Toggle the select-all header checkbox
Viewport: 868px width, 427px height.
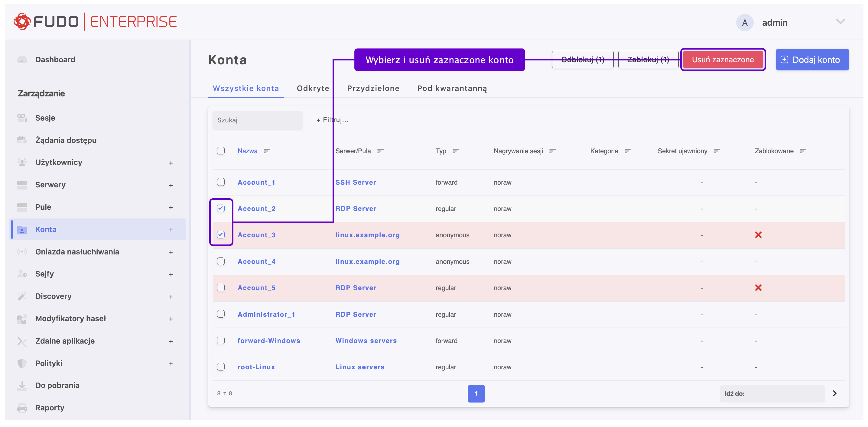coord(221,151)
